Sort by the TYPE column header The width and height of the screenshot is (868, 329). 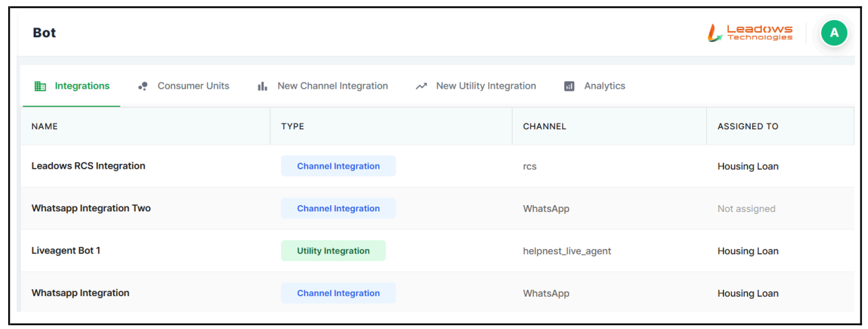pos(293,127)
